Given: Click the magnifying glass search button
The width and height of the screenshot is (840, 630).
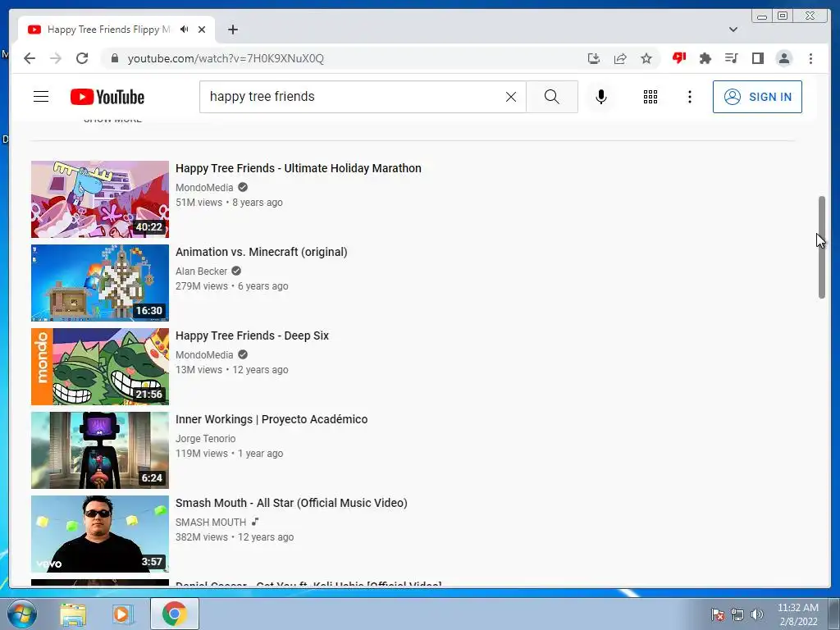Looking at the screenshot, I should pyautogui.click(x=552, y=97).
